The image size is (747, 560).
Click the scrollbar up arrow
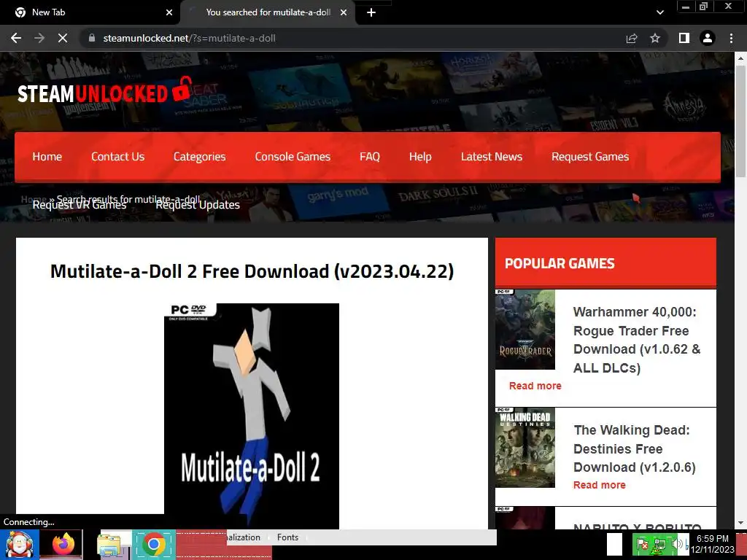click(740, 58)
